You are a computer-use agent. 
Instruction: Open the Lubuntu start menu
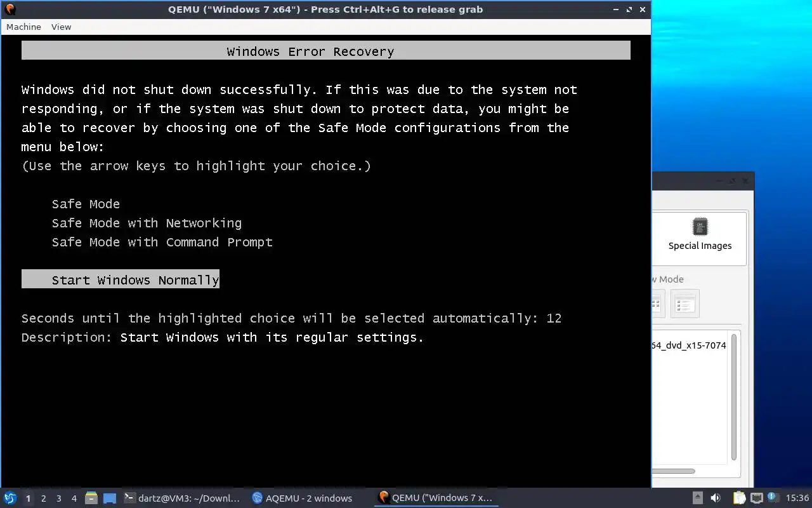tap(10, 498)
